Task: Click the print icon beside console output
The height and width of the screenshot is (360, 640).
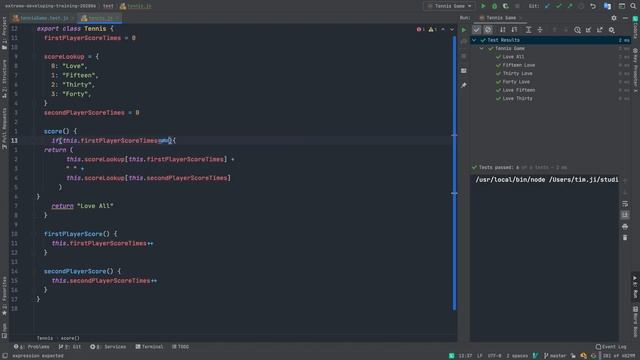Action: tap(625, 226)
